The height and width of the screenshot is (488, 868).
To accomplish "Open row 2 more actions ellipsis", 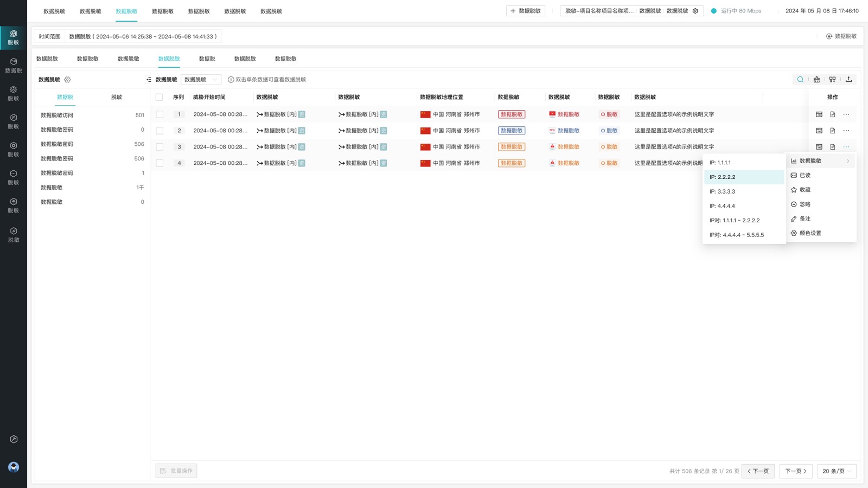I will click(x=846, y=131).
